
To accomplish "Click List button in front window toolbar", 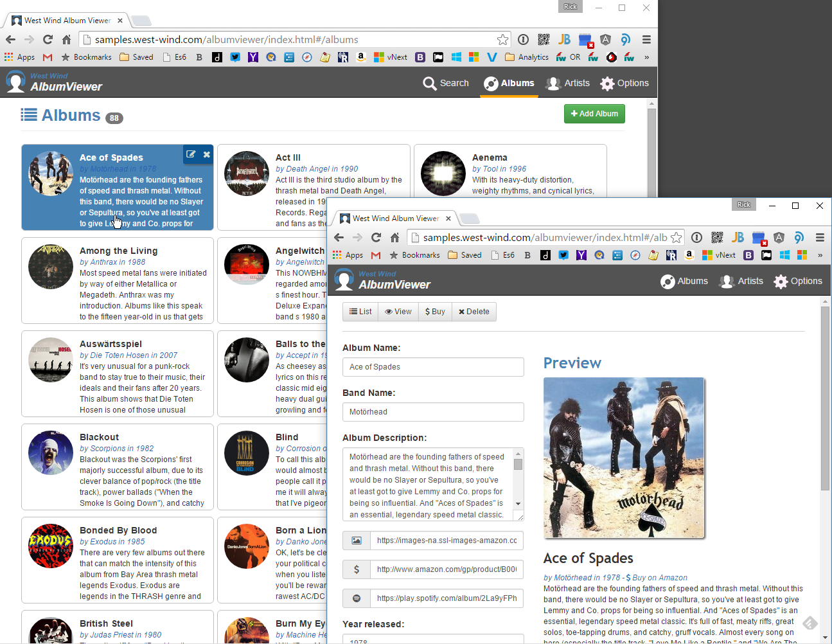I will point(360,312).
